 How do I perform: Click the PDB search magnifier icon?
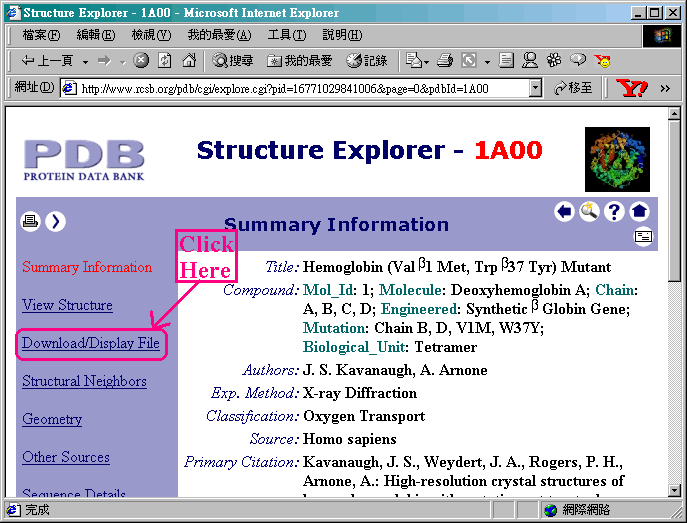click(589, 212)
